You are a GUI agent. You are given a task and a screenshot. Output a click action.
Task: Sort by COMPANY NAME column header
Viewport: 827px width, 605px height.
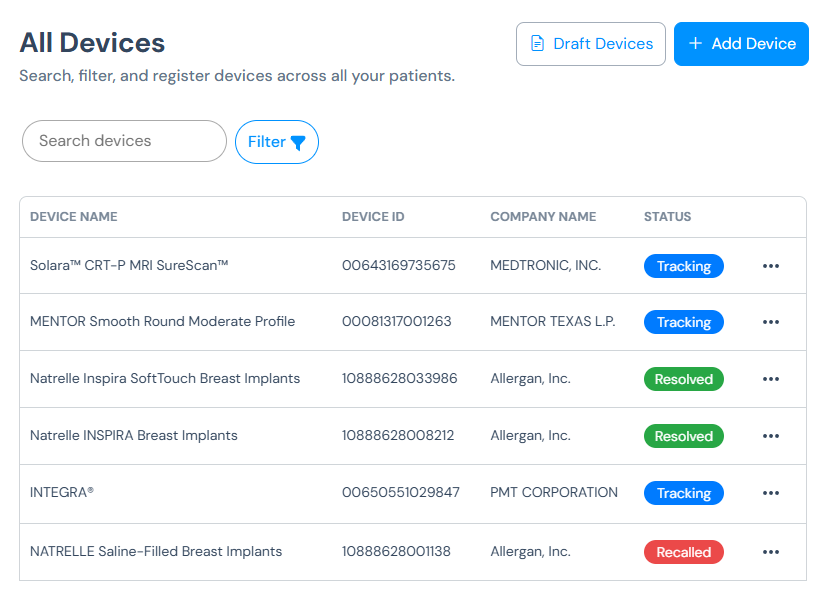(x=543, y=217)
